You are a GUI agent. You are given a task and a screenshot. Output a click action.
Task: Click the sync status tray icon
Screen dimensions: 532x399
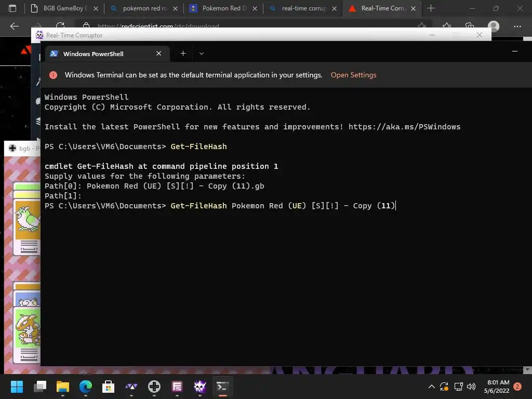444,387
